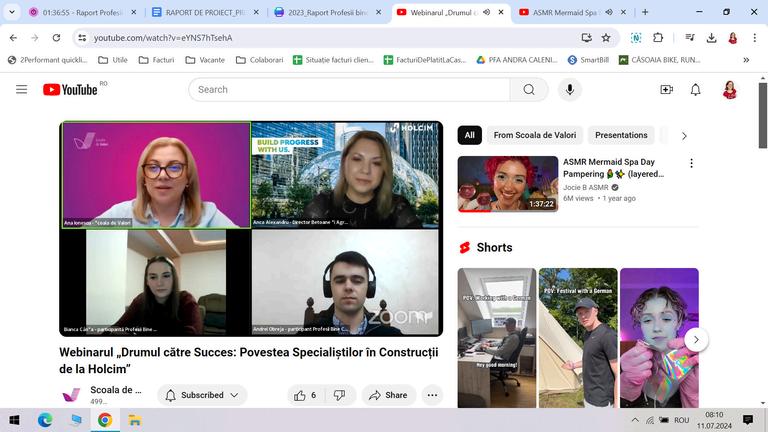Switch to 01:36:55 Raport Profesii tab
This screenshot has width=768, height=432.
click(x=81, y=12)
